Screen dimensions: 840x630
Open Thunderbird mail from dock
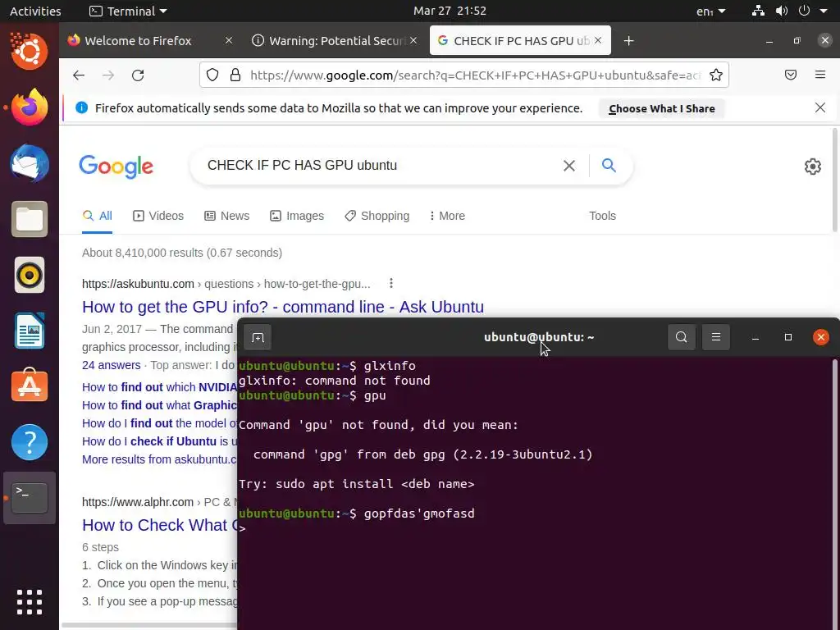click(29, 163)
